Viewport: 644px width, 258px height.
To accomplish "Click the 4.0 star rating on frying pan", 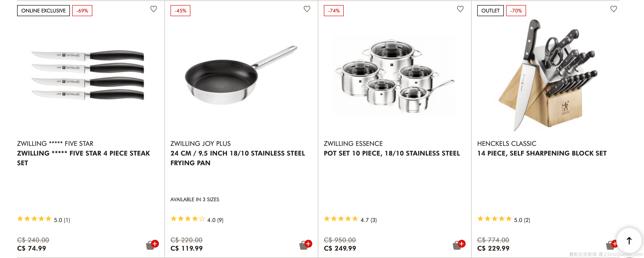I will pyautogui.click(x=197, y=219).
